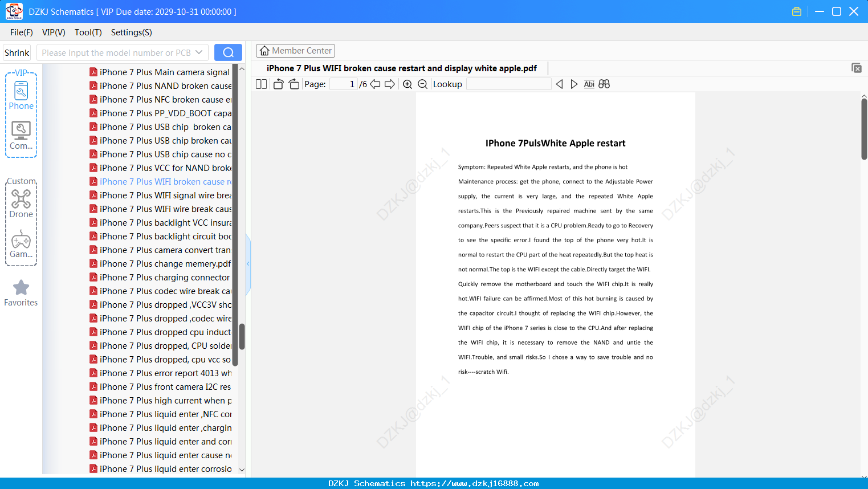
Task: Click the file list scrollbar thumb
Action: coord(242,336)
